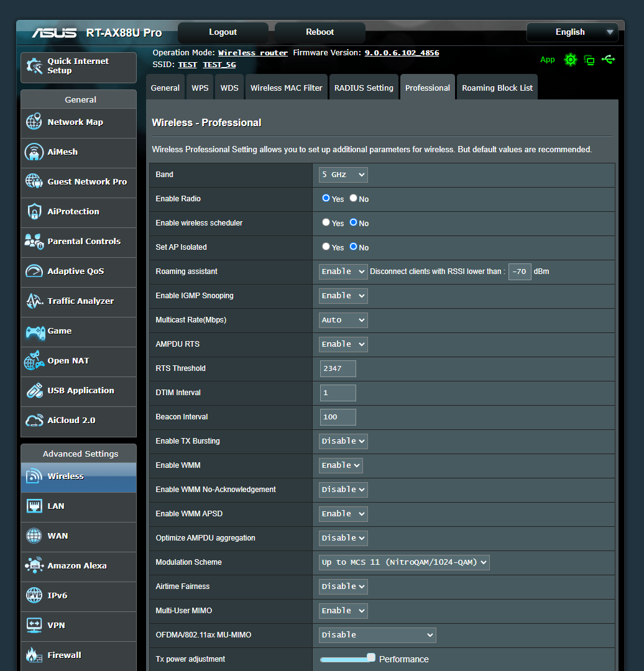Click the Beacon Interval input field
This screenshot has width=644, height=671.
tap(338, 417)
